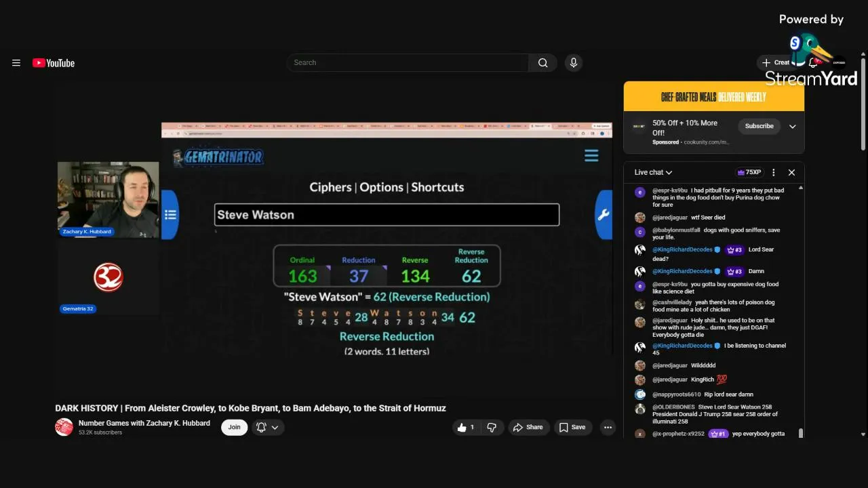The image size is (868, 488).
Task: Subscribe to the sponsored CookUnity ad
Action: click(759, 126)
